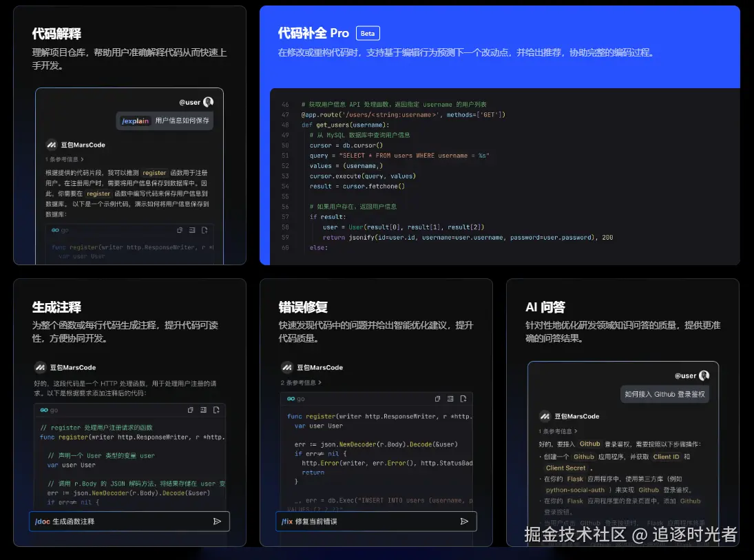The height and width of the screenshot is (560, 754).
Task: Click the // register comment line in 生成注释 code
Action: click(x=96, y=428)
